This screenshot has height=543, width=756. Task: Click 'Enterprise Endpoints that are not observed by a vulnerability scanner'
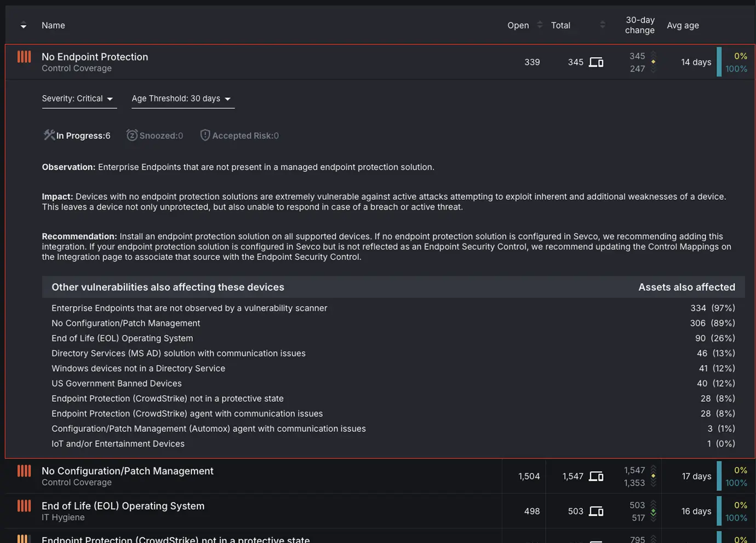[x=189, y=308]
